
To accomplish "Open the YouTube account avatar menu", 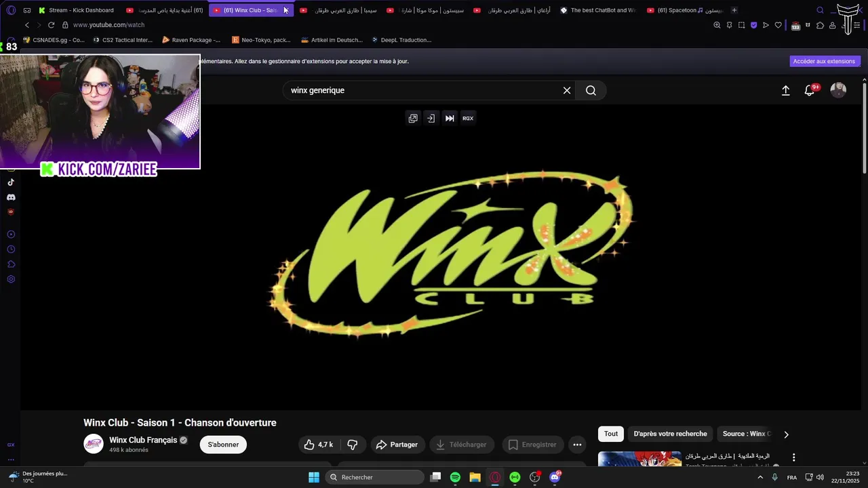I will [x=838, y=90].
